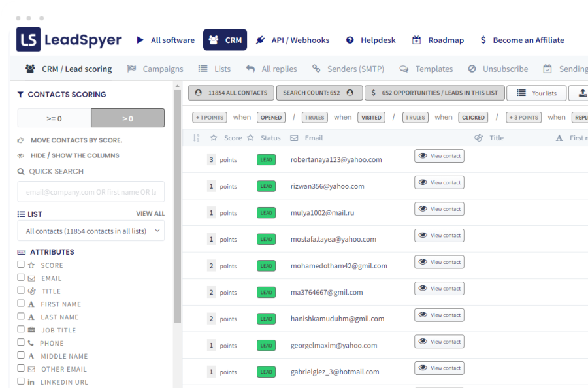Screen dimensions: 588x388
Task: Go to the All replies tab
Action: click(x=272, y=69)
